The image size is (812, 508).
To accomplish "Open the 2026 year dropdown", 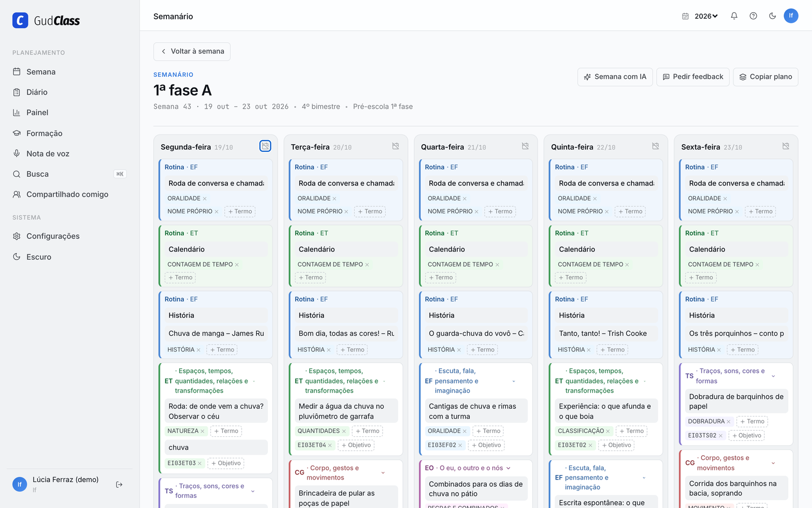I will [x=706, y=16].
